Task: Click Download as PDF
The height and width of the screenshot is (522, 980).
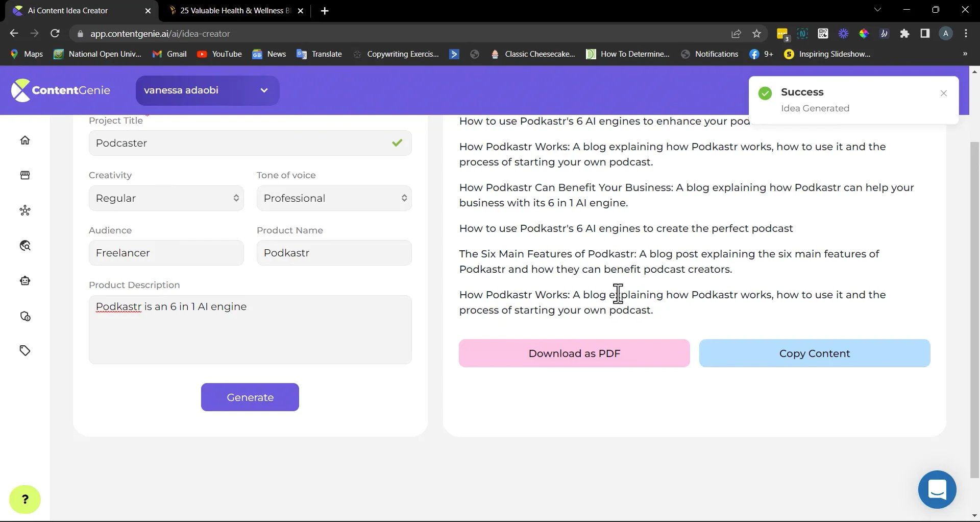Action: [574, 353]
